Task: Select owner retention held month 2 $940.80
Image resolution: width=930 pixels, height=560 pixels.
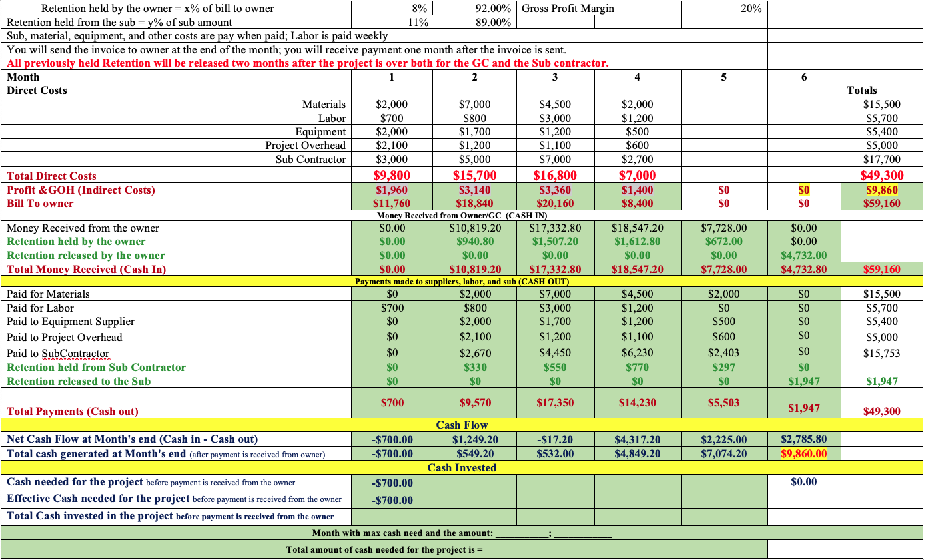Action: pyautogui.click(x=474, y=241)
